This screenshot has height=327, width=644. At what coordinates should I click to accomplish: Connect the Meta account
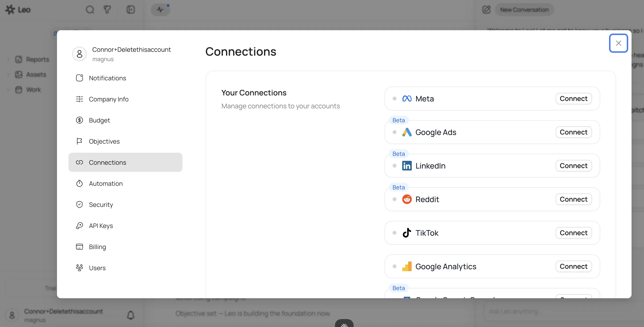click(574, 99)
